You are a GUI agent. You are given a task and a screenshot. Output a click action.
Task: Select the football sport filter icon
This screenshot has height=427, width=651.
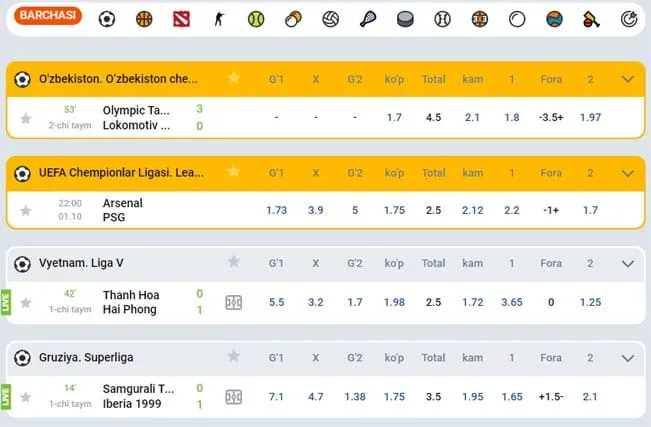point(107,18)
